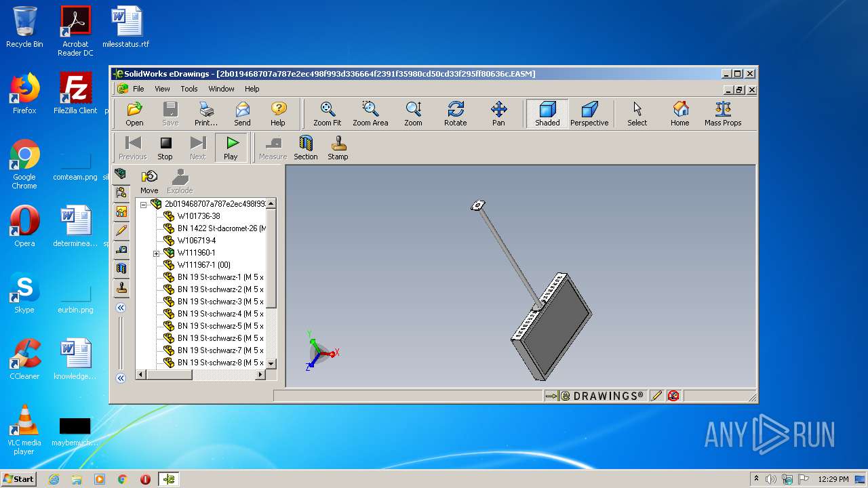The height and width of the screenshot is (488, 868).
Task: Open the Cross Section tab in sidebar
Action: [121, 268]
